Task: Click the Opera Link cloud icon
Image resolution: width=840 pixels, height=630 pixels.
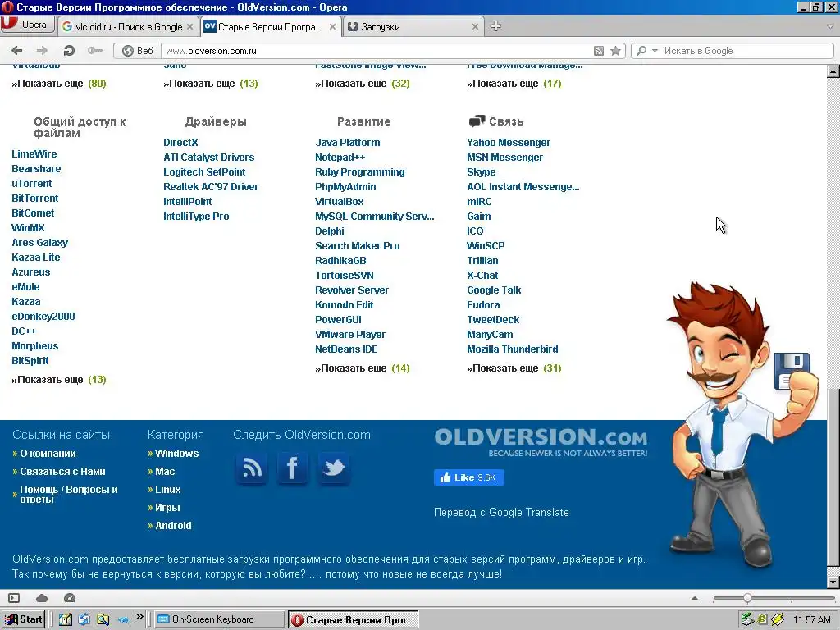Action: point(42,598)
